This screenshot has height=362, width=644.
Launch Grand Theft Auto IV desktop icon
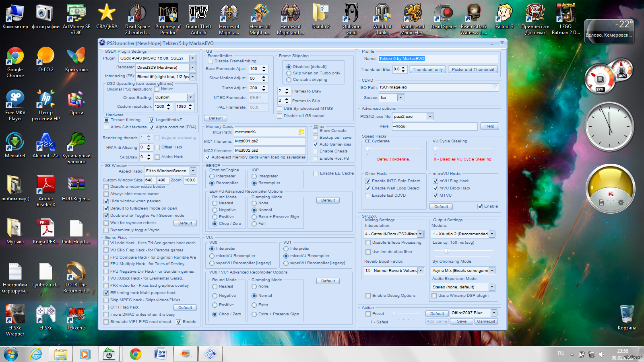tap(198, 19)
